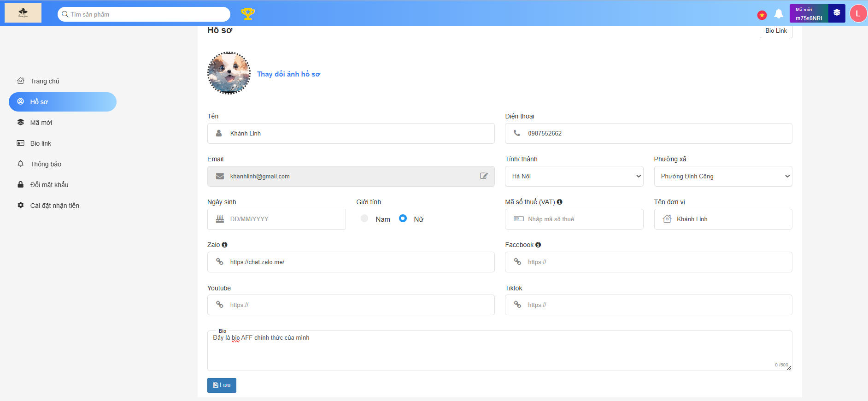
Task: Click the house icon in Tên đơn vị
Action: click(x=667, y=219)
